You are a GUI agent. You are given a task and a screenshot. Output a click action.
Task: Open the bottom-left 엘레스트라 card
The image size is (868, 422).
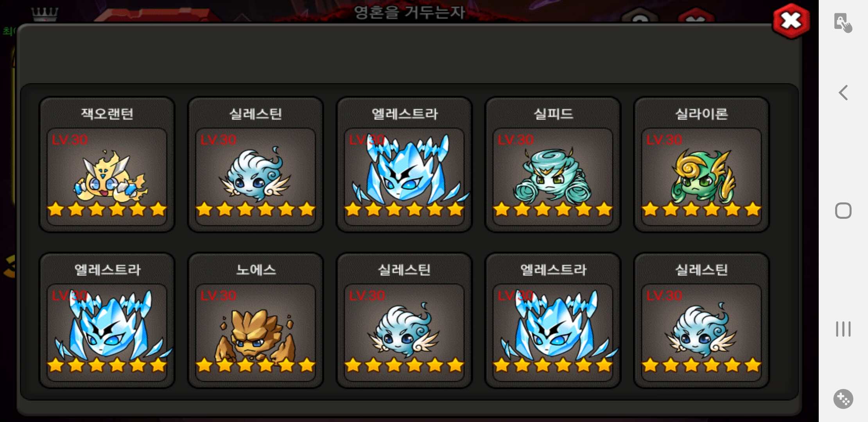(x=107, y=320)
